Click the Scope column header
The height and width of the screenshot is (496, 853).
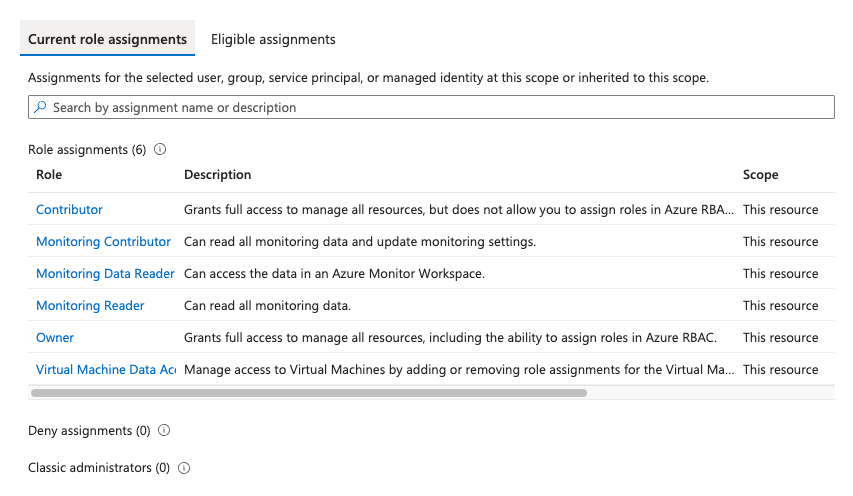coord(760,175)
